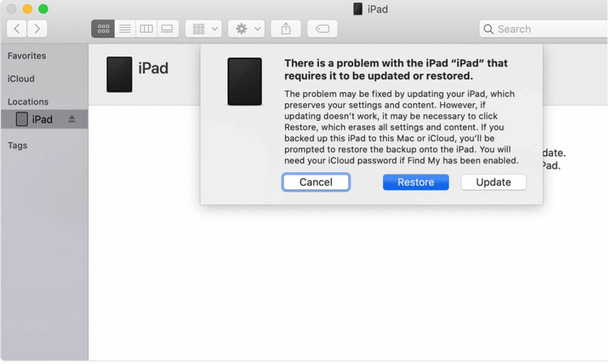The height and width of the screenshot is (364, 610).
Task: Click into the Search field
Action: click(x=545, y=29)
